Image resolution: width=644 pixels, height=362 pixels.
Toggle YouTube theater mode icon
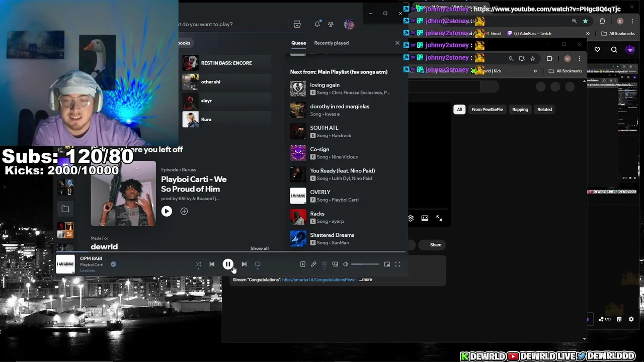(x=425, y=218)
